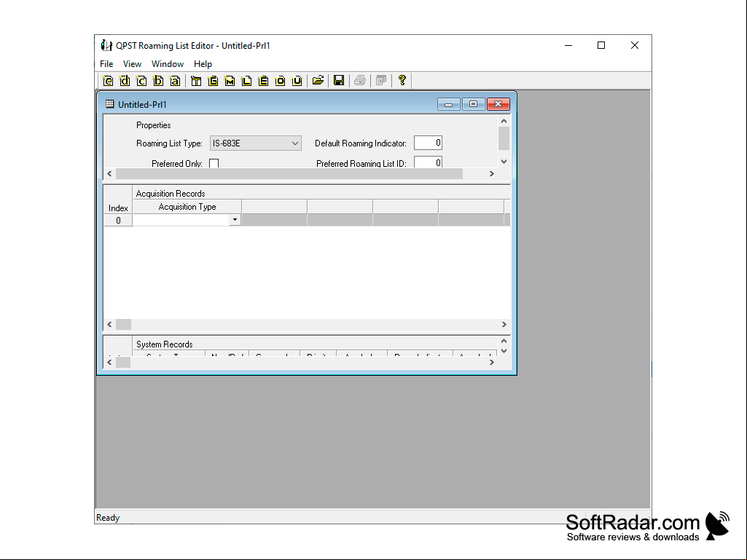Click the 'Ready' status bar text

(108, 518)
